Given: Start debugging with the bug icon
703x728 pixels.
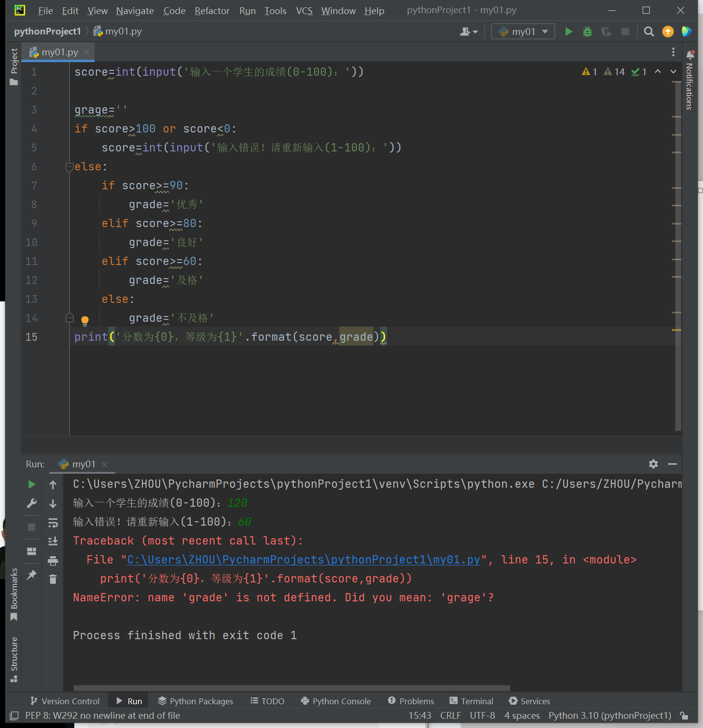Looking at the screenshot, I should tap(587, 32).
